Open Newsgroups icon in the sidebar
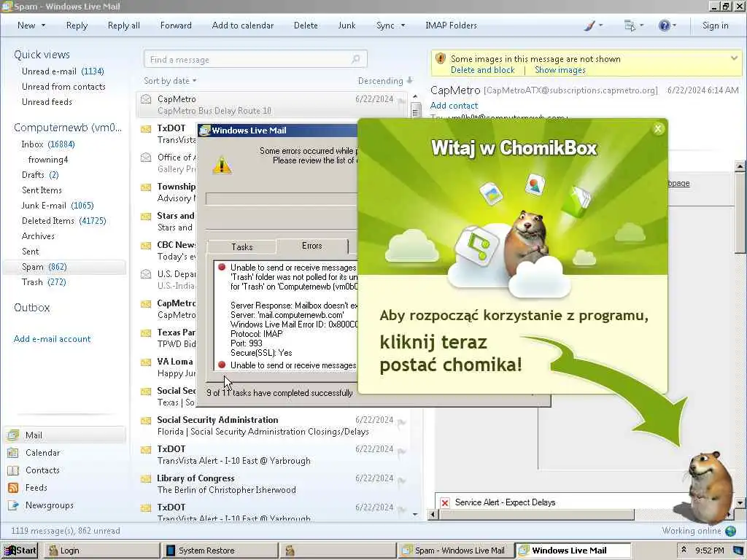The width and height of the screenshot is (747, 560). (13, 505)
